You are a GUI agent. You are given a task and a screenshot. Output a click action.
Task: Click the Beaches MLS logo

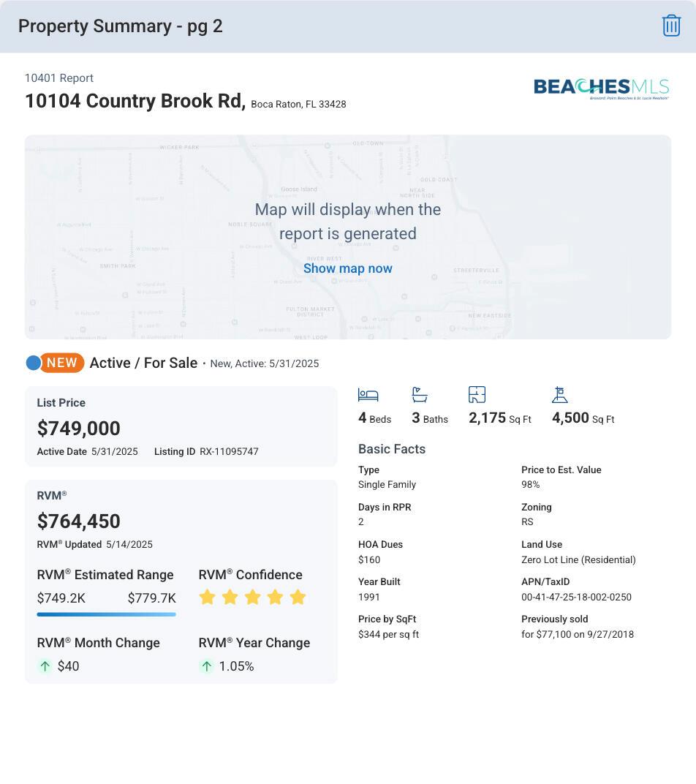pyautogui.click(x=601, y=88)
